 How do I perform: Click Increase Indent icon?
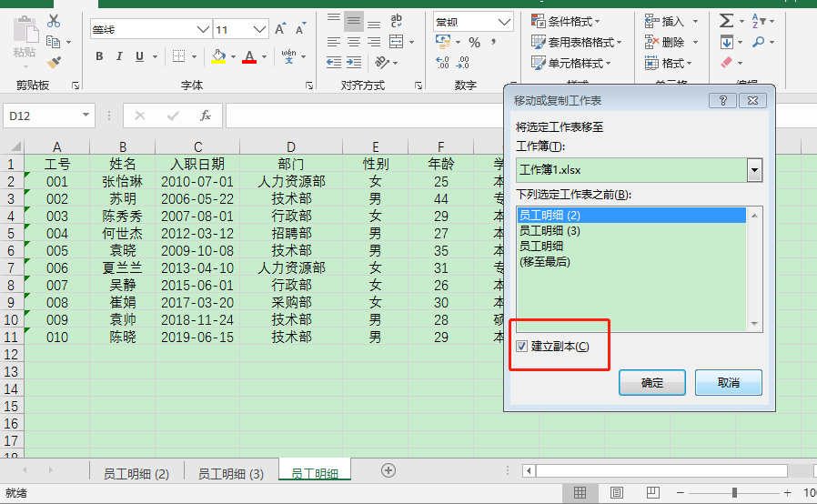point(354,63)
